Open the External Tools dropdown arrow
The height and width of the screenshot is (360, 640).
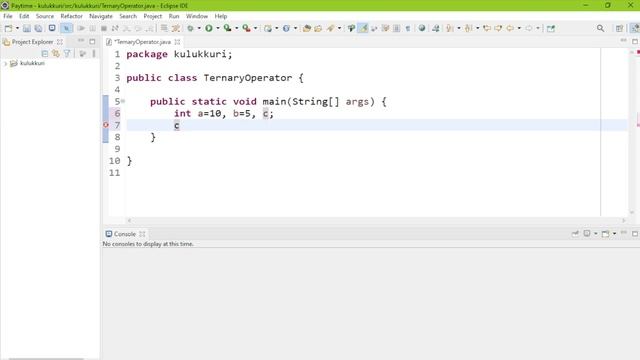(x=255, y=28)
